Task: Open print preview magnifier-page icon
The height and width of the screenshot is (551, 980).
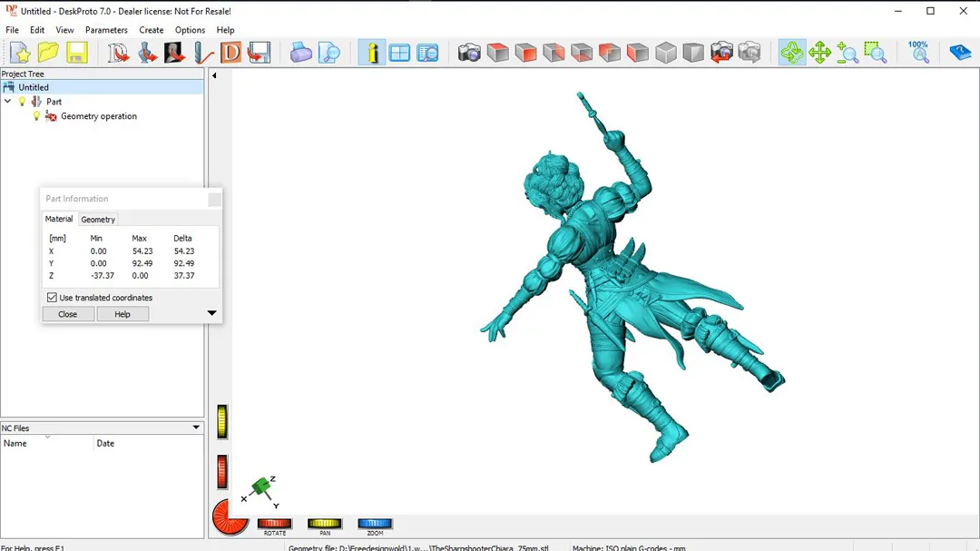Action: [x=329, y=53]
